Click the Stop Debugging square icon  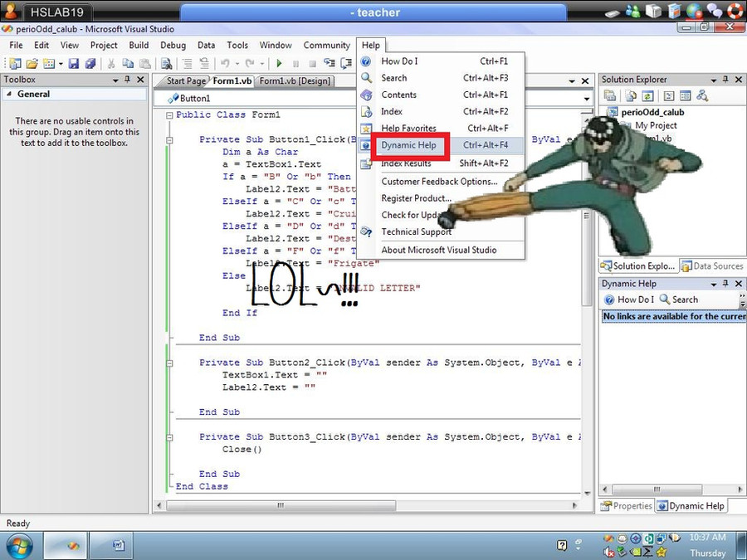[x=313, y=63]
